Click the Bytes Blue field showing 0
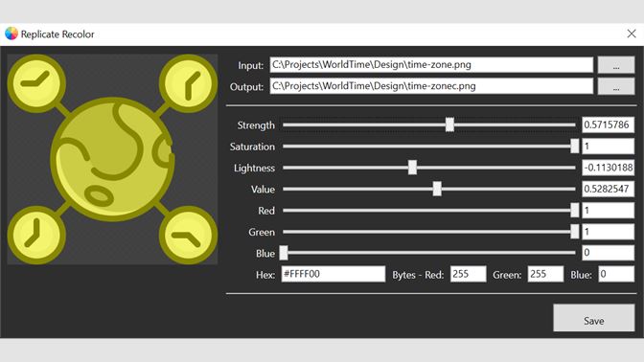Image resolution: width=644 pixels, height=362 pixels. 616,274
